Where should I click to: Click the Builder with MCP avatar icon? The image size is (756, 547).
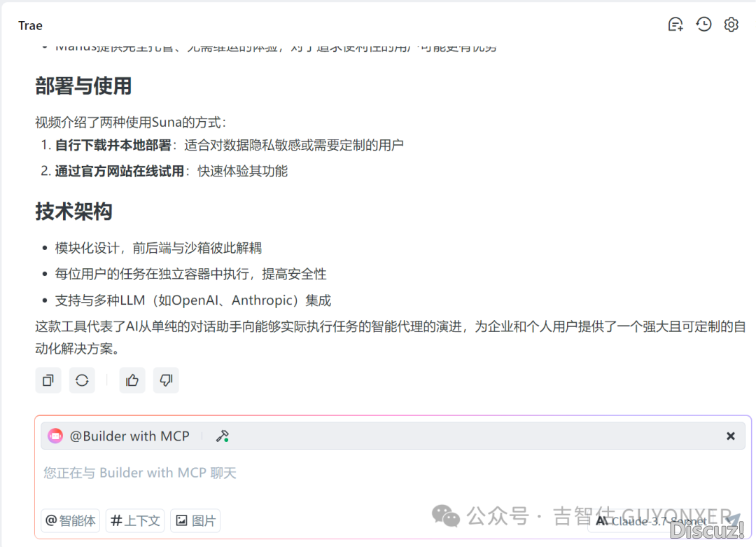[x=55, y=436]
